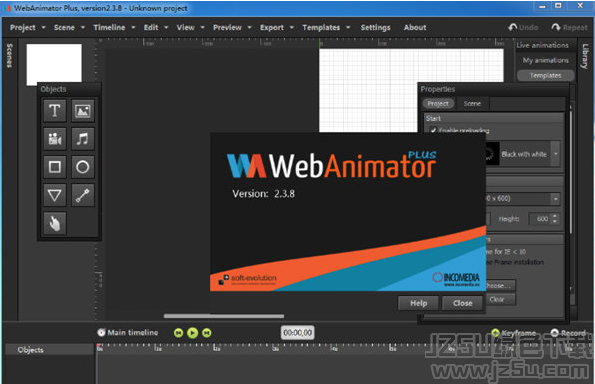
Task: Open the Preview menu
Action: tap(232, 27)
